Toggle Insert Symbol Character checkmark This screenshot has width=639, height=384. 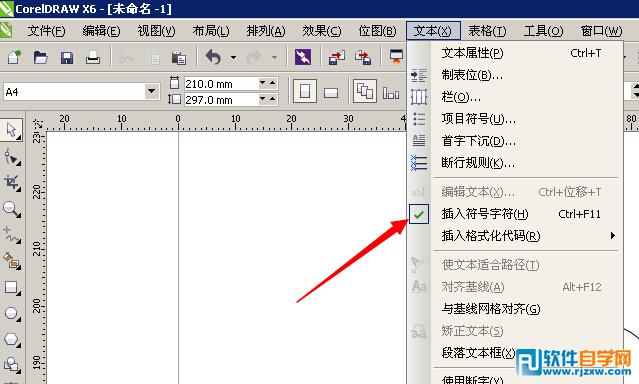point(419,214)
